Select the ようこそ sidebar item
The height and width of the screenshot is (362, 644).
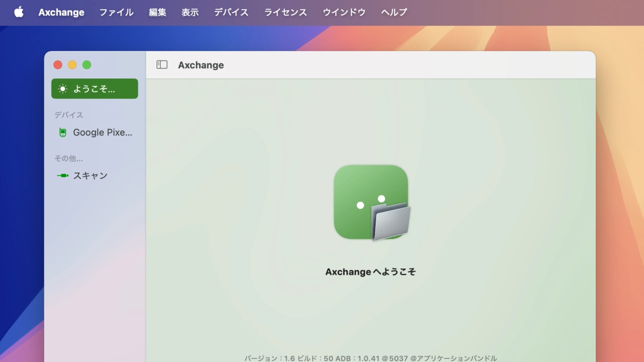(95, 89)
